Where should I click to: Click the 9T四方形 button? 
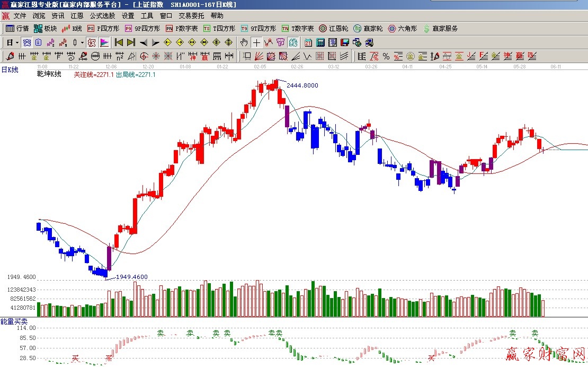point(259,29)
